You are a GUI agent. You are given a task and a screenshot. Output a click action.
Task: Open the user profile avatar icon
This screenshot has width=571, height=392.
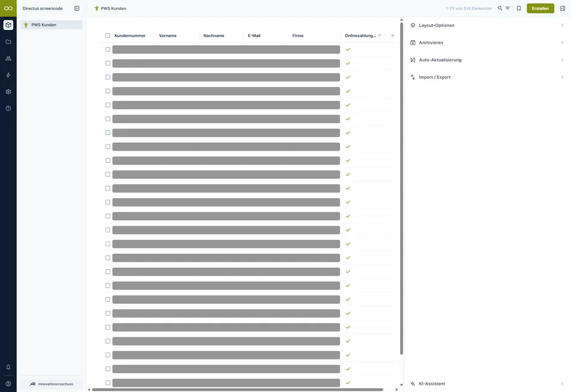(x=8, y=384)
